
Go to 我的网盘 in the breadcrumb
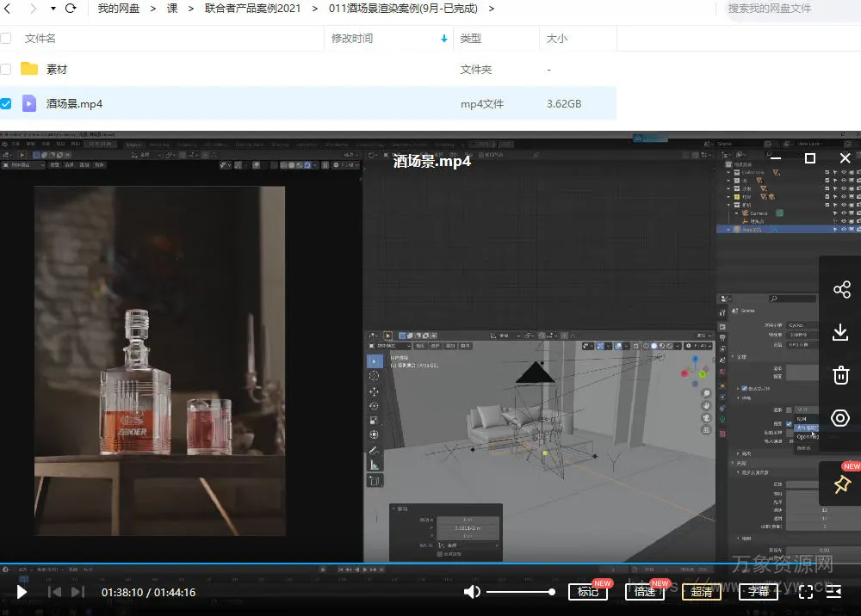(x=120, y=9)
